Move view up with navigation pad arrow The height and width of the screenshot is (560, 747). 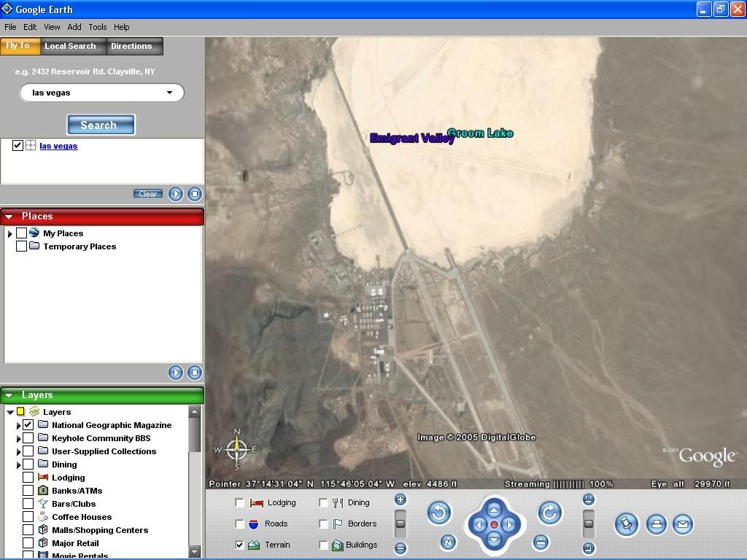tap(494, 510)
